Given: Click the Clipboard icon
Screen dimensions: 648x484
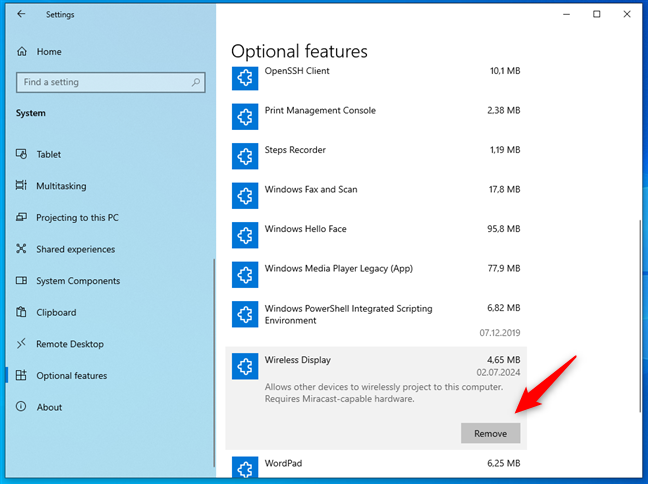Looking at the screenshot, I should pos(21,312).
